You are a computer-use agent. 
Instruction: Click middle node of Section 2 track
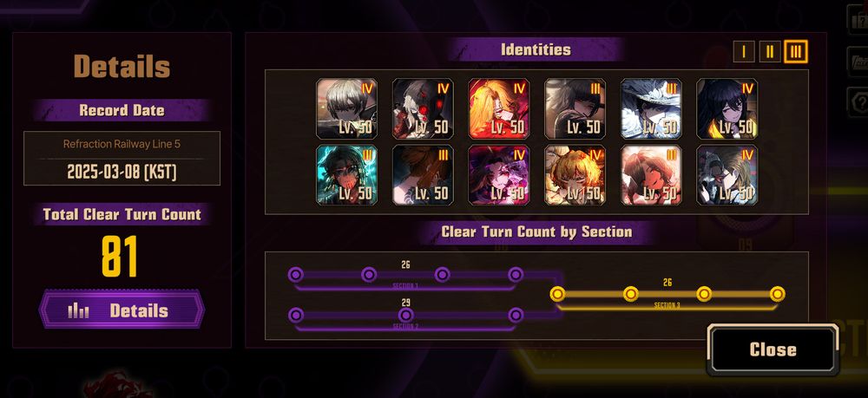(405, 315)
